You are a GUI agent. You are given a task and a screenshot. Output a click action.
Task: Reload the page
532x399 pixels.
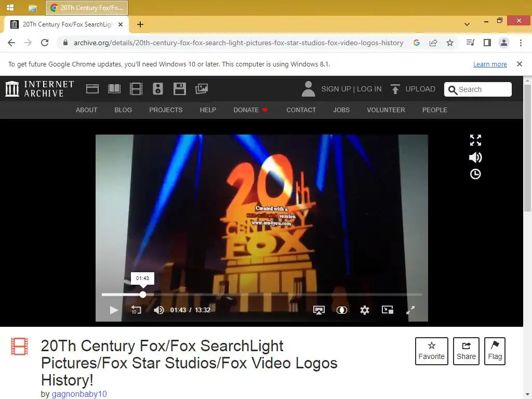tap(45, 43)
